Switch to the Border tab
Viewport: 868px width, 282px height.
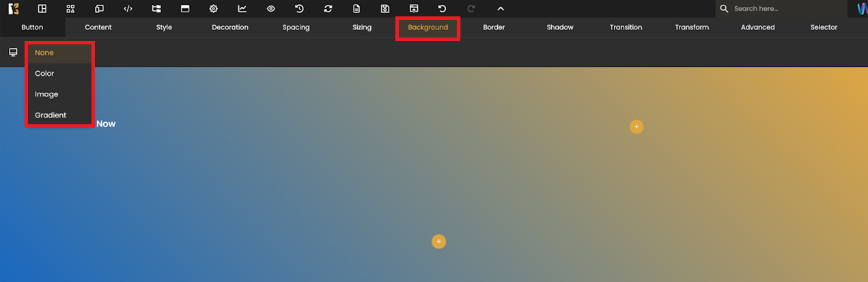[494, 27]
